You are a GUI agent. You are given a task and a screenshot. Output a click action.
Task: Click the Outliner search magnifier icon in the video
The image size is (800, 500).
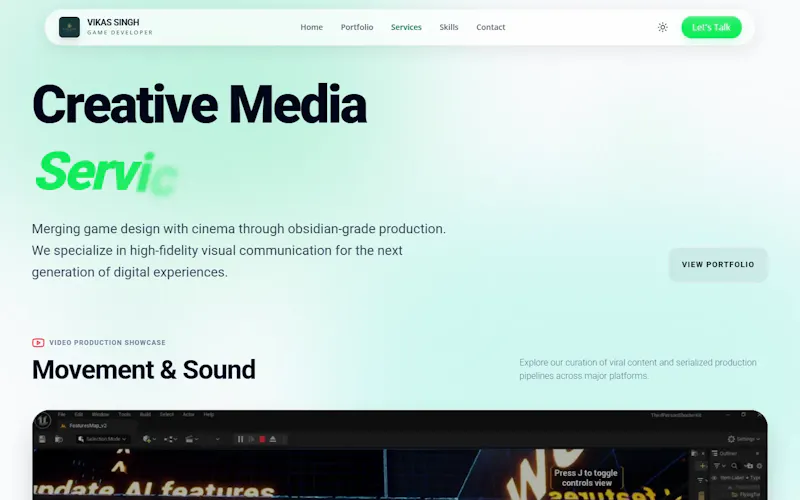coord(734,466)
